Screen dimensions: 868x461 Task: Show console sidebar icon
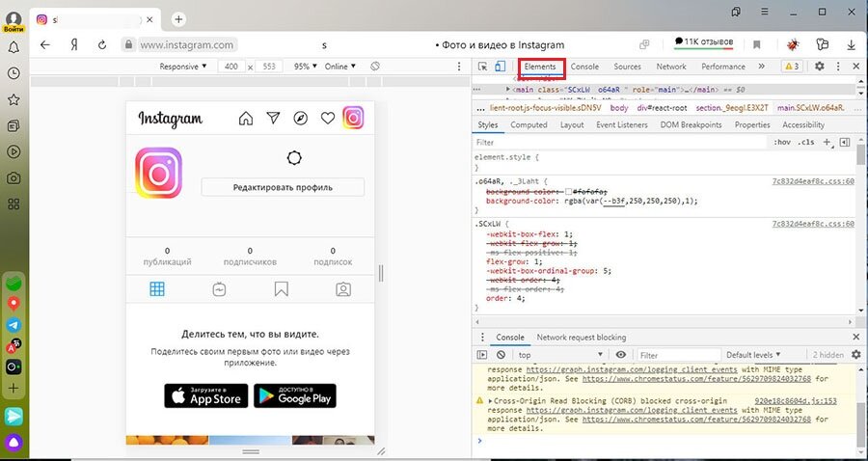pos(482,355)
